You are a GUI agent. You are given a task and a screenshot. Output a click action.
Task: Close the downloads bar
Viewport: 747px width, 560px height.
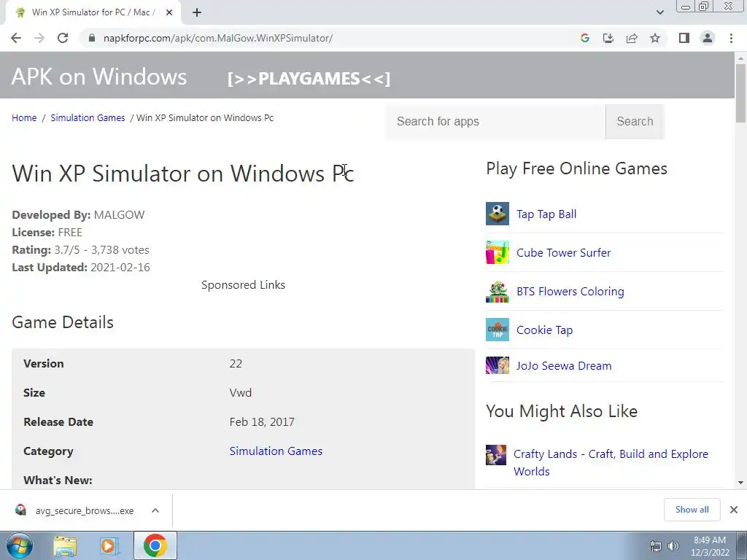click(734, 510)
